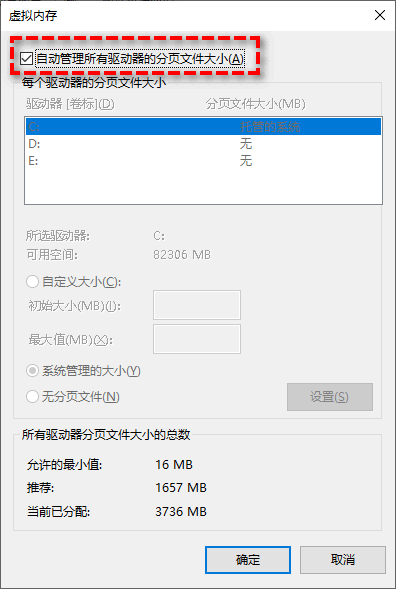Image resolution: width=396 pixels, height=589 pixels.
Task: Select drive C: in the drive list
Action: click(x=203, y=127)
